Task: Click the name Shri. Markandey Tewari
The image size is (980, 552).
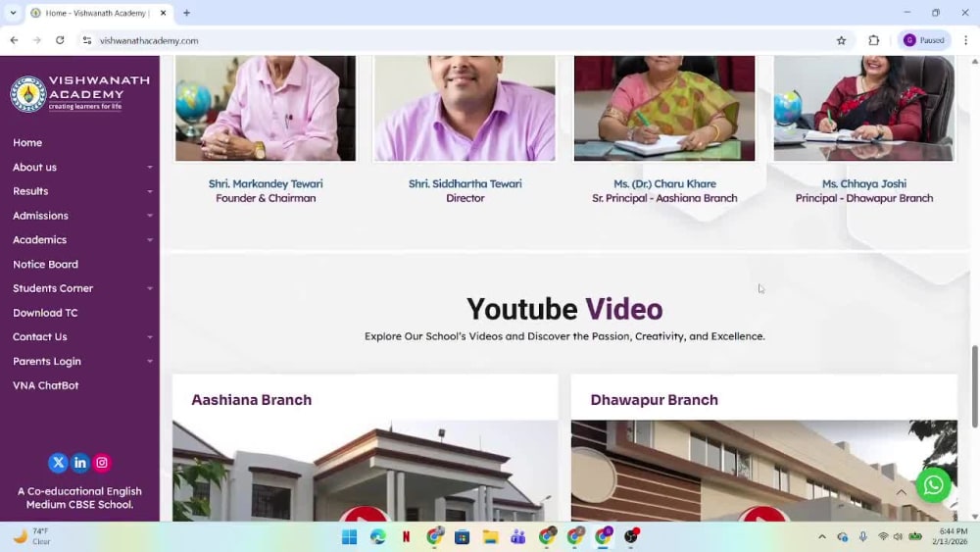Action: [x=266, y=183]
